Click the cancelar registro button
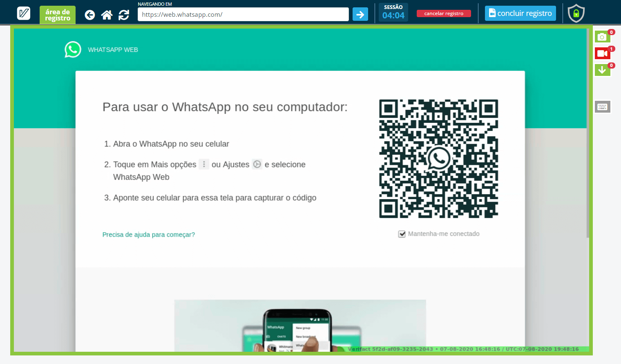Viewport: 621px width, 364px height. click(x=444, y=13)
